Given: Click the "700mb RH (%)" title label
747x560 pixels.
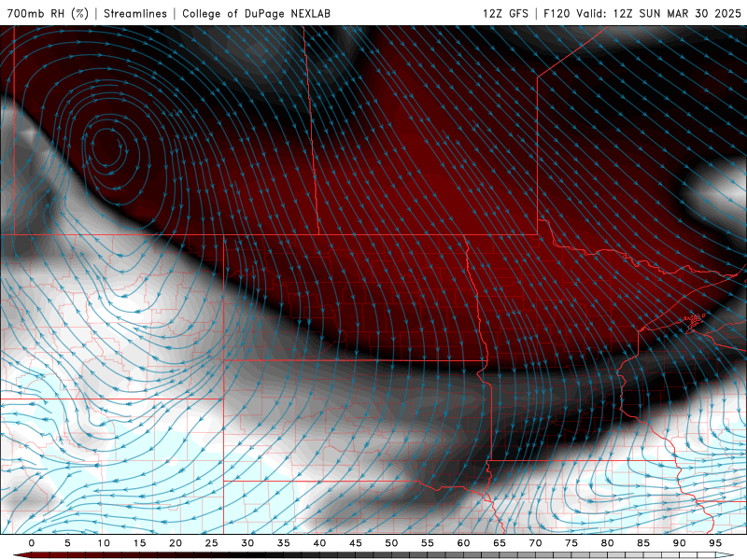Looking at the screenshot, I should pyautogui.click(x=48, y=13).
